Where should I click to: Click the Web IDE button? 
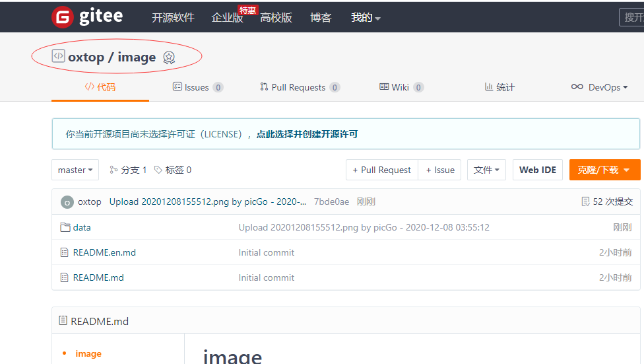pyautogui.click(x=537, y=170)
